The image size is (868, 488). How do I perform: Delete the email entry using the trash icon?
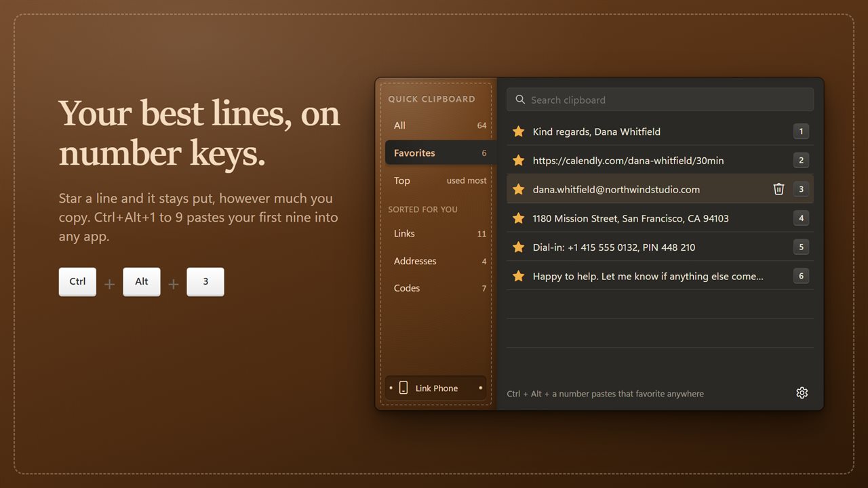tap(778, 189)
